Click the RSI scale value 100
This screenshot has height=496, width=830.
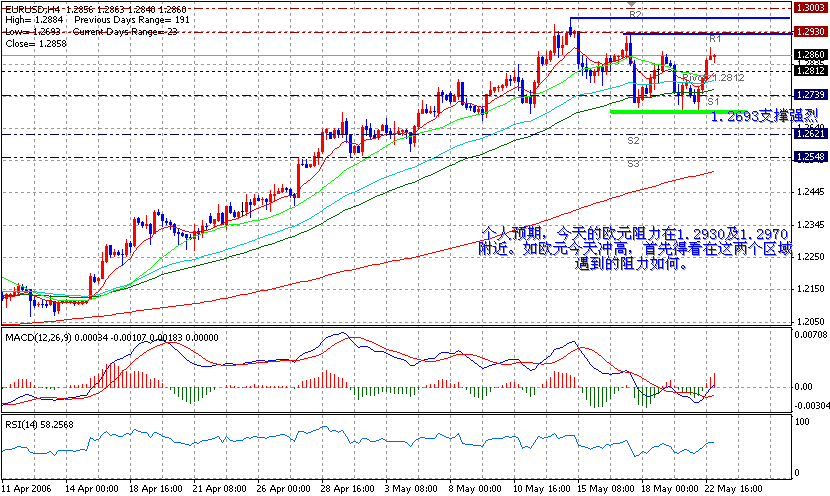(x=802, y=422)
